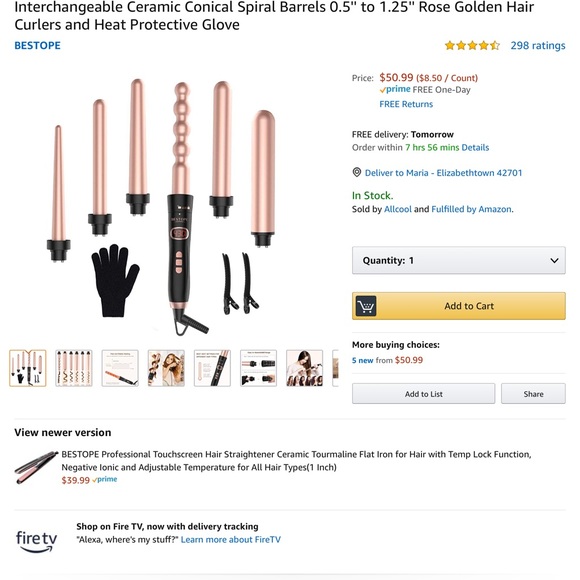Open delivery Details link
Viewport: 580px width, 580px height.
pyautogui.click(x=475, y=148)
